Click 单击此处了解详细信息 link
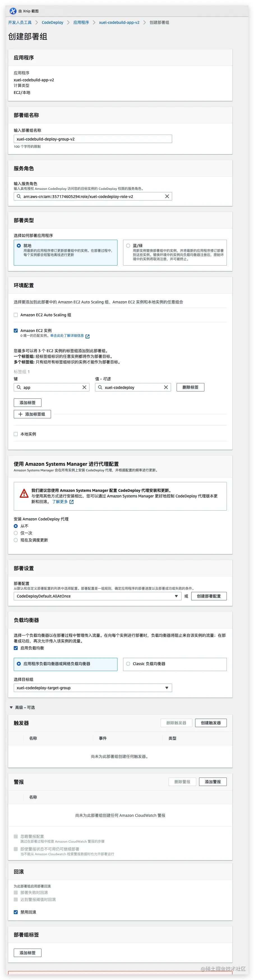This screenshot has width=254, height=980. point(67,336)
